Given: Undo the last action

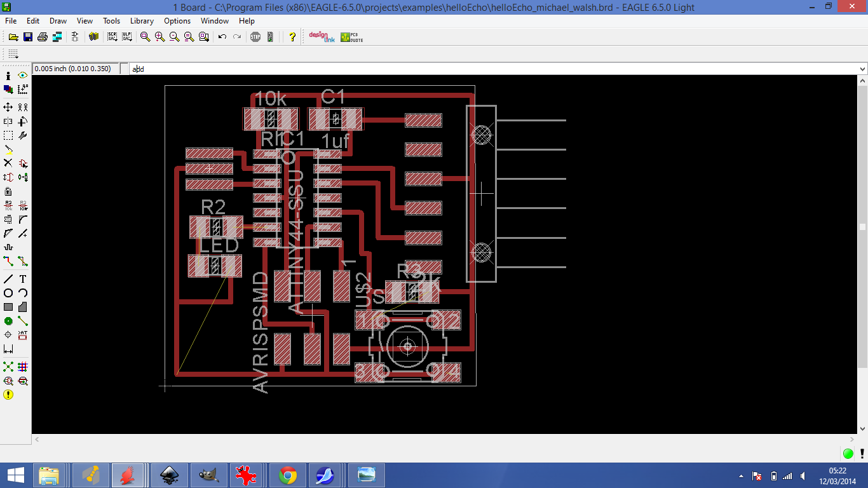Looking at the screenshot, I should 222,37.
